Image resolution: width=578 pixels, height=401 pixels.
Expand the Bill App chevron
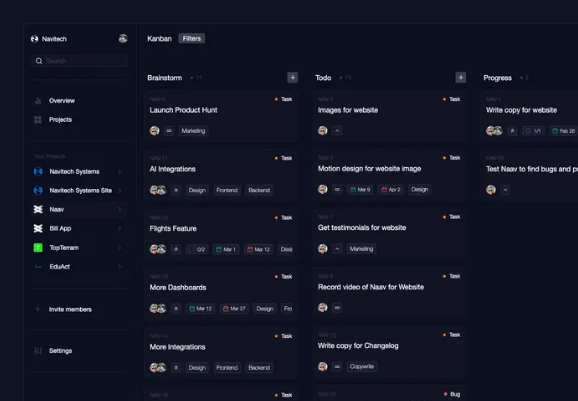[119, 229]
